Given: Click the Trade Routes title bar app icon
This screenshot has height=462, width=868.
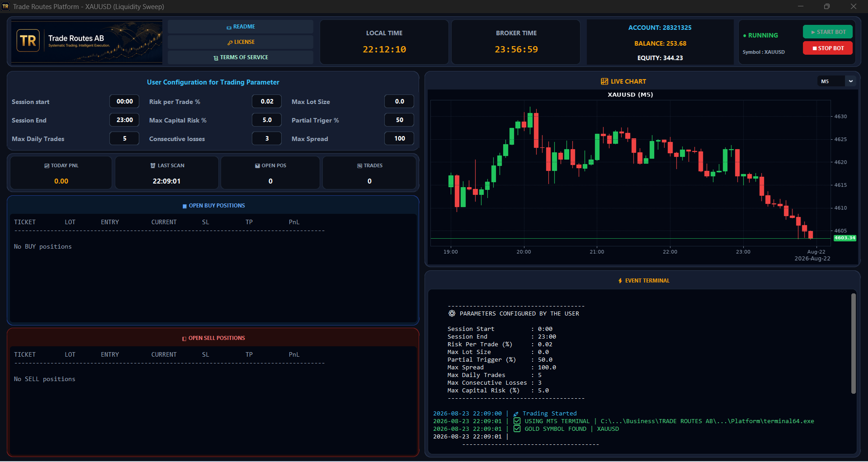Looking at the screenshot, I should [5, 6].
